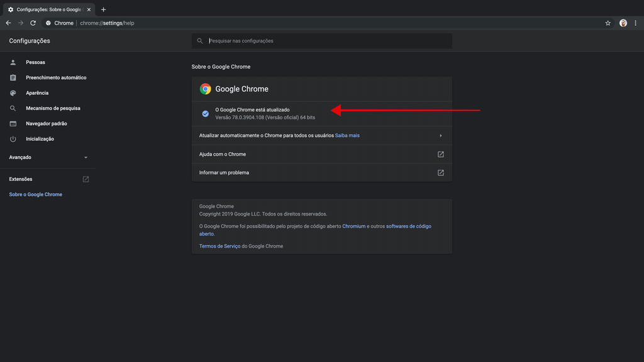Go back using the browser back arrow
This screenshot has height=362, width=644.
pos(8,23)
